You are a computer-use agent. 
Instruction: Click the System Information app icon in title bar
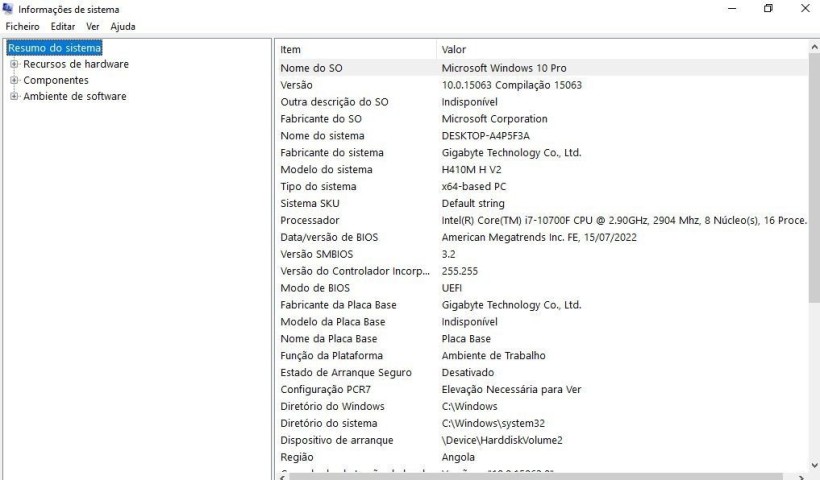pyautogui.click(x=7, y=8)
